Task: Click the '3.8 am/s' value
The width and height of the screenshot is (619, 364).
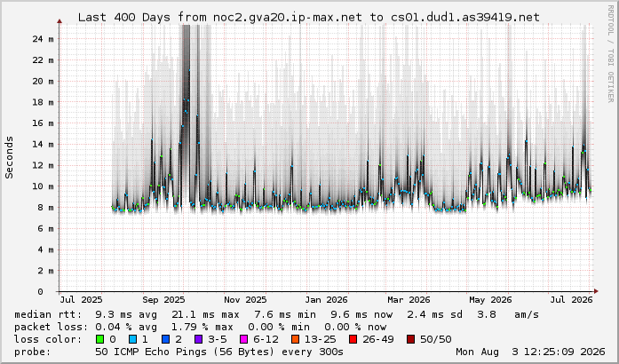Action: 508,314
